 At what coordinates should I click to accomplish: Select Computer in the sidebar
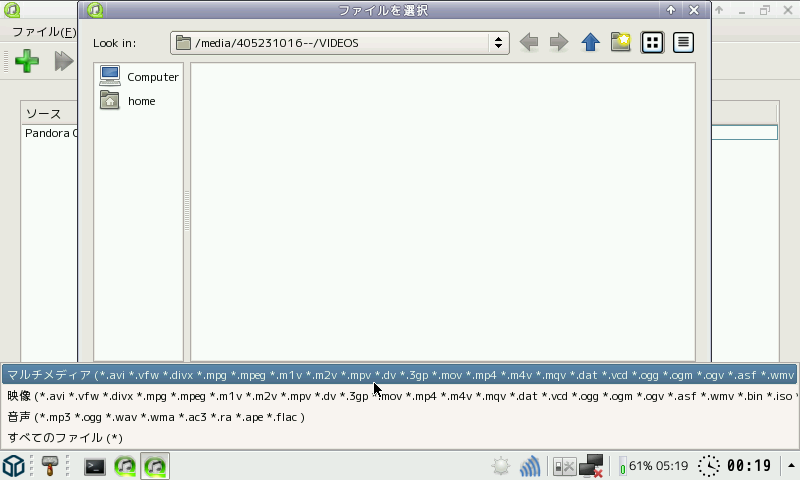click(x=139, y=77)
